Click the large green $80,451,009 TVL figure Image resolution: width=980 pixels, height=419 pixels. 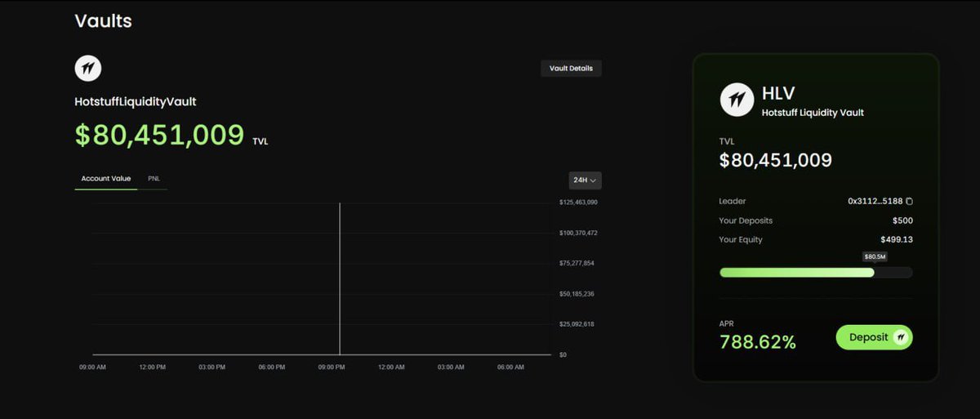(159, 135)
